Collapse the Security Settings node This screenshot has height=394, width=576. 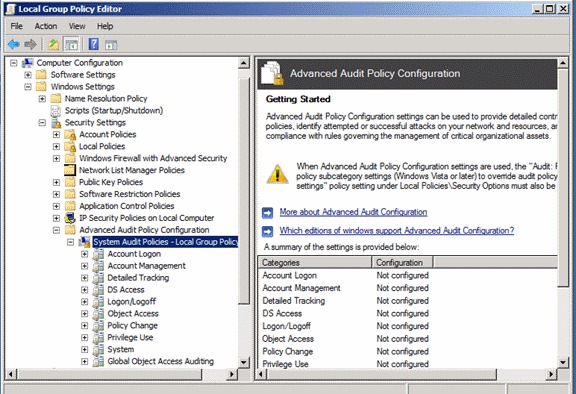click(42, 122)
